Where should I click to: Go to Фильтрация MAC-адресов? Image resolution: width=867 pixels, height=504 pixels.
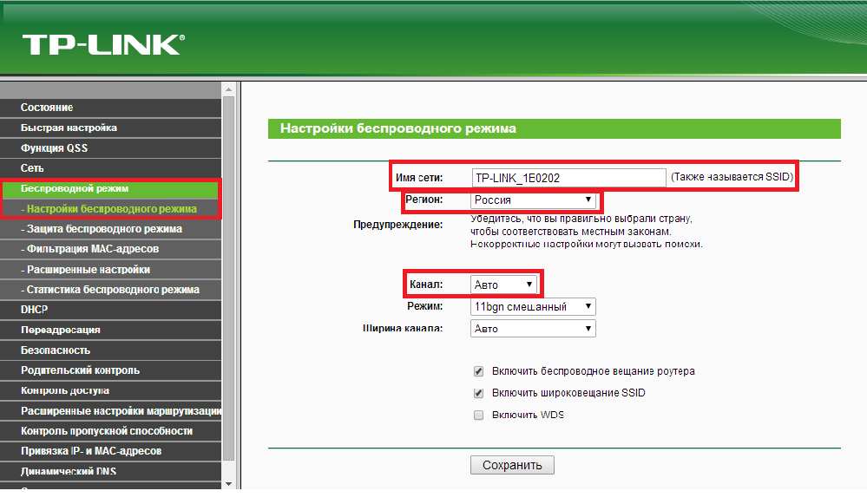[x=110, y=249]
